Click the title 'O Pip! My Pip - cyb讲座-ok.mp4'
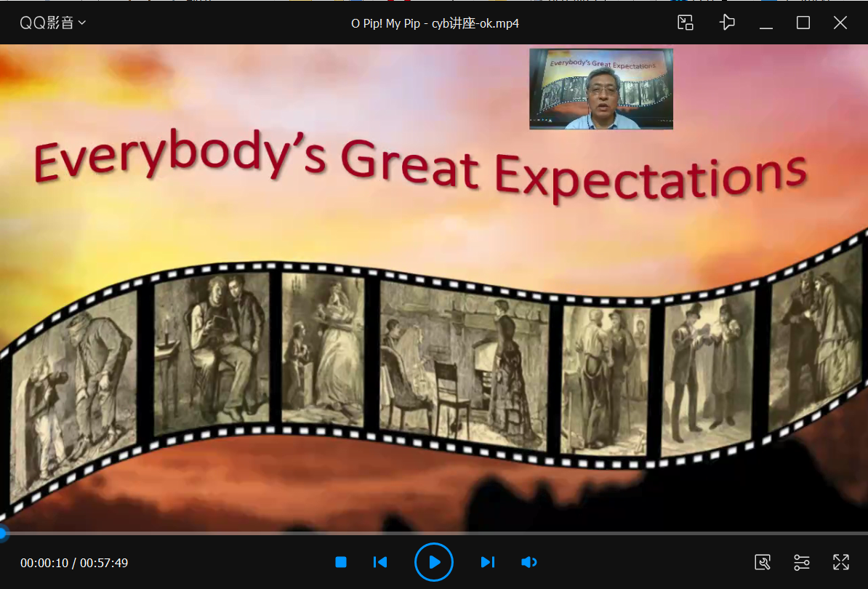868x589 pixels. point(435,23)
